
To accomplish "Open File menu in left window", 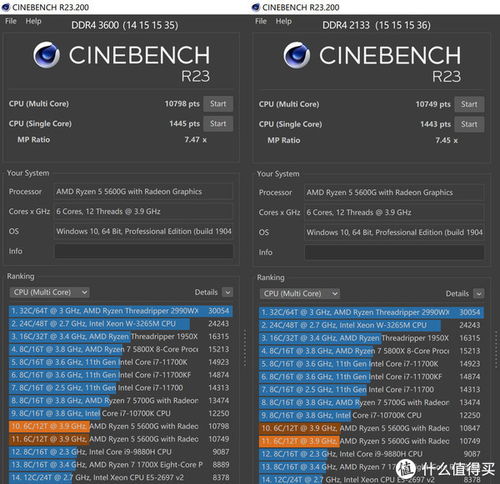I will (x=11, y=21).
